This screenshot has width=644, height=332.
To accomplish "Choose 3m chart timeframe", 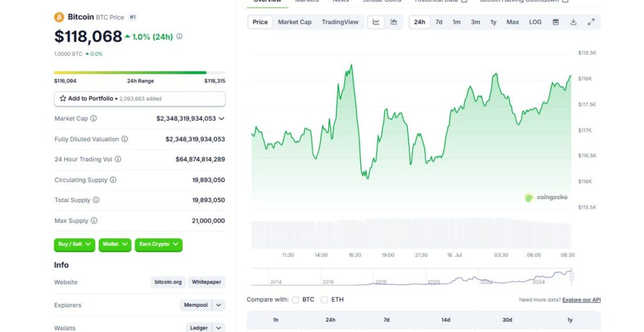I will click(x=475, y=22).
